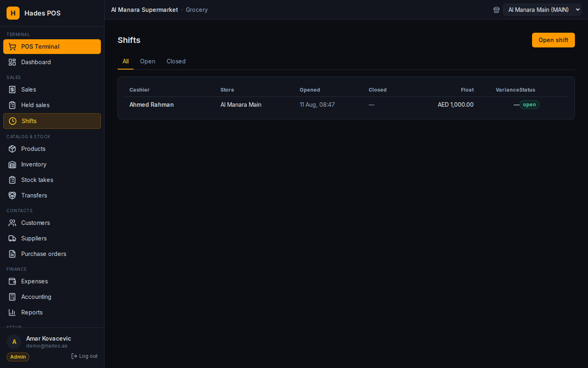Click the Float column header
The width and height of the screenshot is (588, 368).
click(x=467, y=90)
